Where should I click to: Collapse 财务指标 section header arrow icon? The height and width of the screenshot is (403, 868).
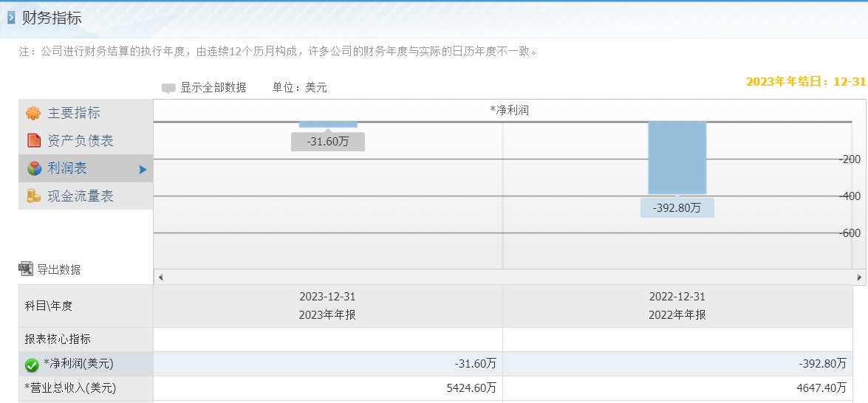11,18
